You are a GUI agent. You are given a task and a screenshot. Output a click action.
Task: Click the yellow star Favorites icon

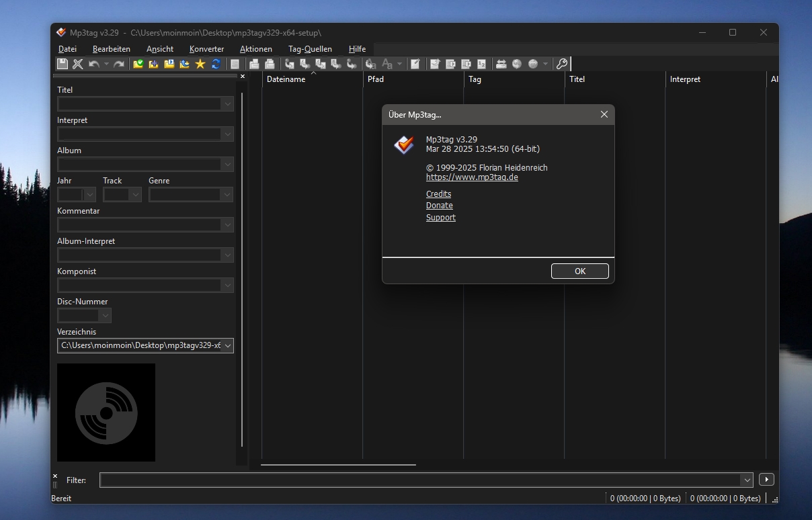coord(200,64)
